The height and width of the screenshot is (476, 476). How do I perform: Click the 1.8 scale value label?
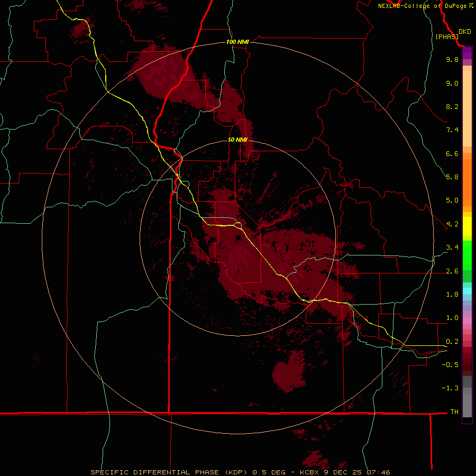(452, 295)
